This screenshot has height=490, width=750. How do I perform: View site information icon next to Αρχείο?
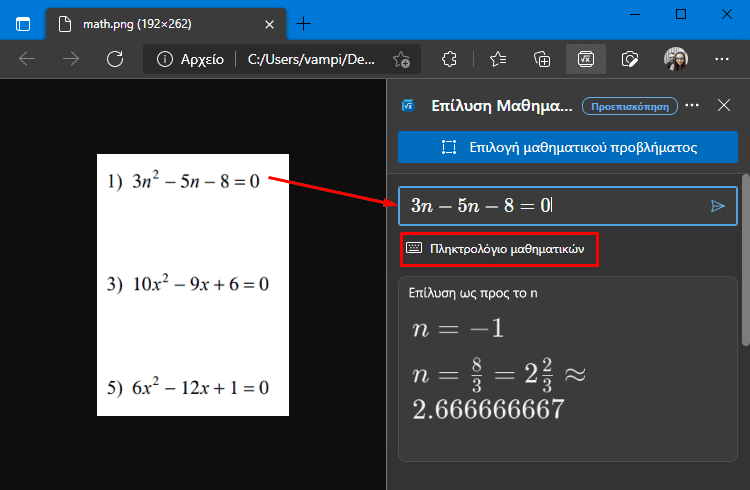(x=165, y=59)
